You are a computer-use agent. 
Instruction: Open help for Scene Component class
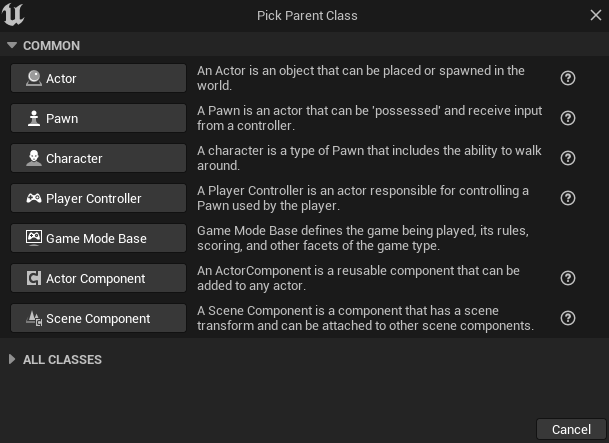coord(568,318)
